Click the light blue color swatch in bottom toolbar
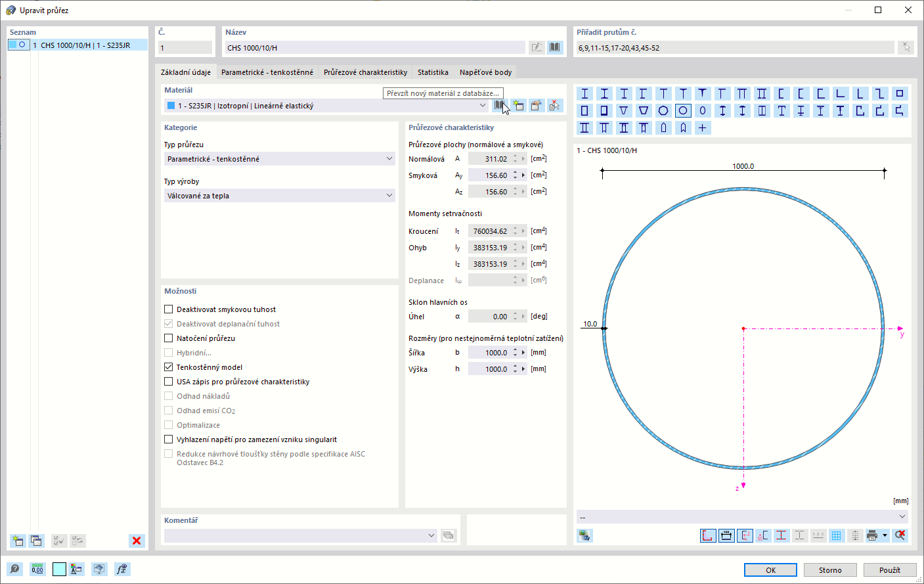This screenshot has width=924, height=584. 59,569
